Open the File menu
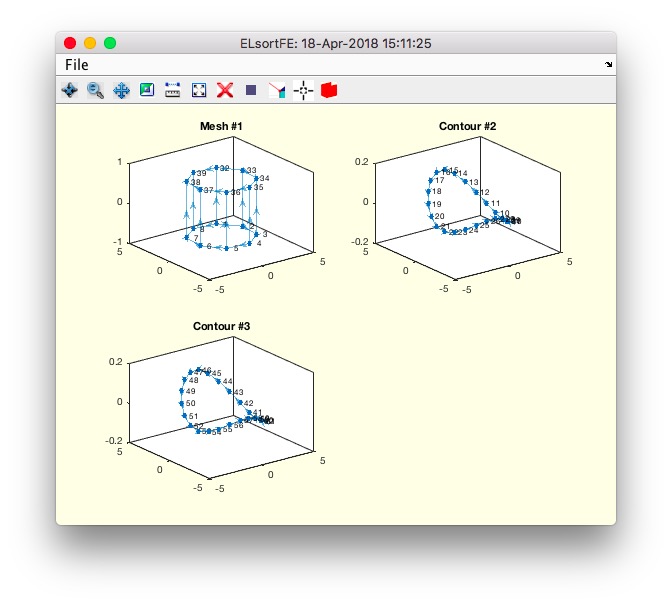Viewport: 672px width, 605px height. click(77, 65)
